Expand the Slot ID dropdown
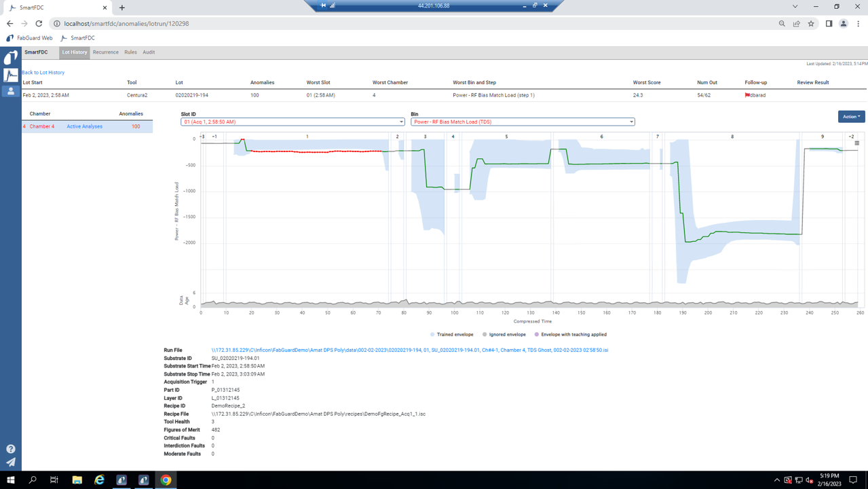 pos(293,122)
